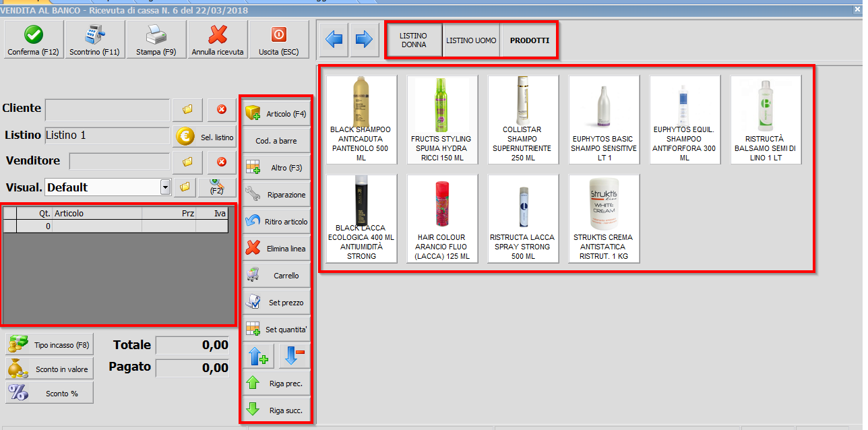
Task: Switch to the PRODOTTI tab
Action: [x=529, y=40]
